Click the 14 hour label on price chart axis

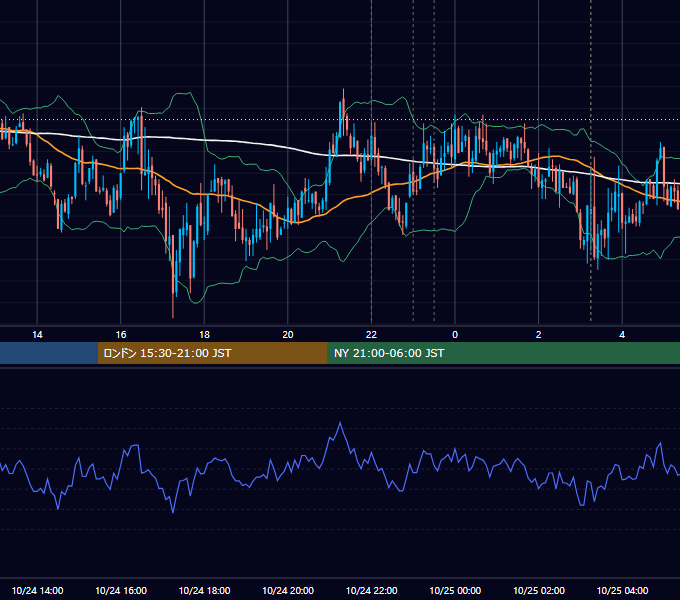[37, 335]
